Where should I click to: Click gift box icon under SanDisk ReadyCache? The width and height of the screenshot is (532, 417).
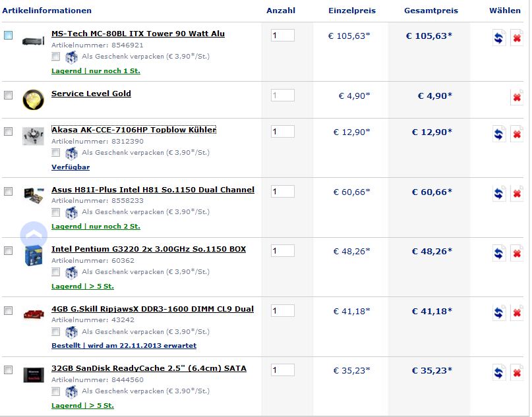coord(71,391)
